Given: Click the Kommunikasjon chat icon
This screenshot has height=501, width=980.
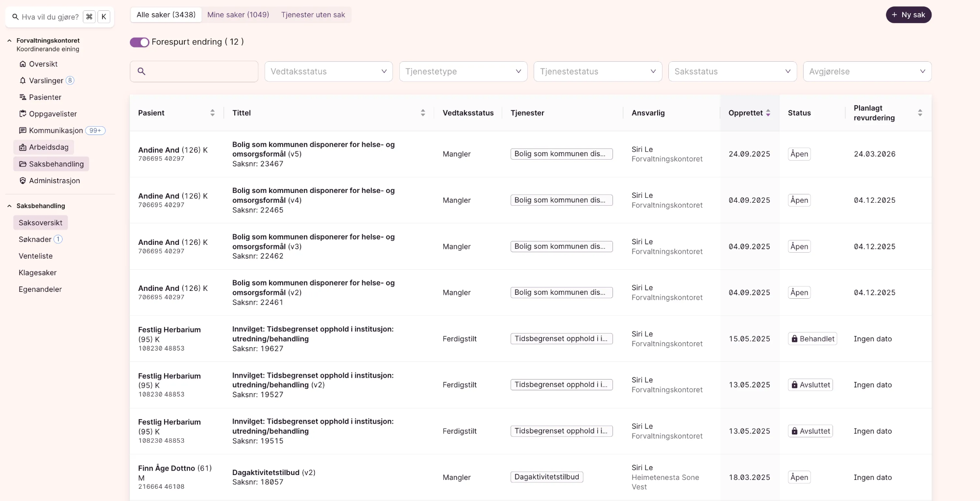Looking at the screenshot, I should (x=23, y=131).
